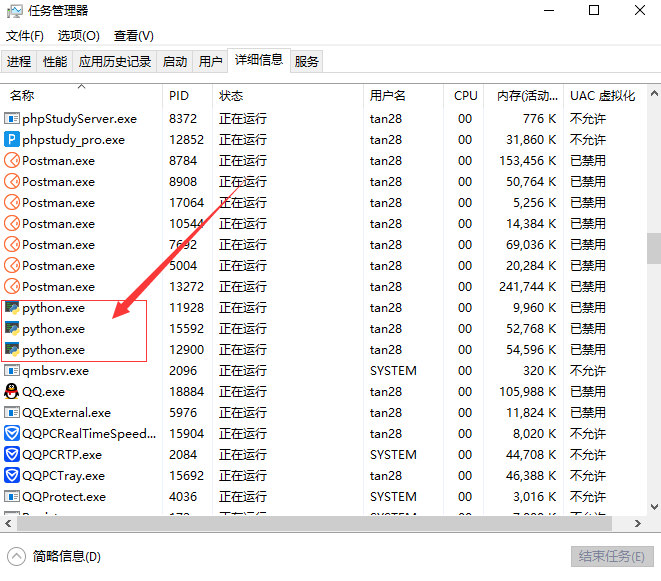The image size is (661, 581).
Task: Click memory value 105,988 K
Action: [x=527, y=391]
